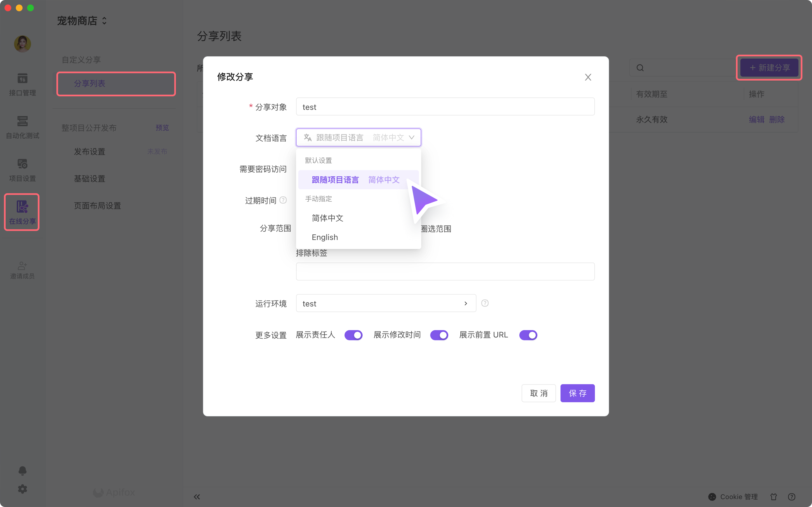The height and width of the screenshot is (507, 812).
Task: Open the 文档语言 dropdown
Action: click(358, 137)
